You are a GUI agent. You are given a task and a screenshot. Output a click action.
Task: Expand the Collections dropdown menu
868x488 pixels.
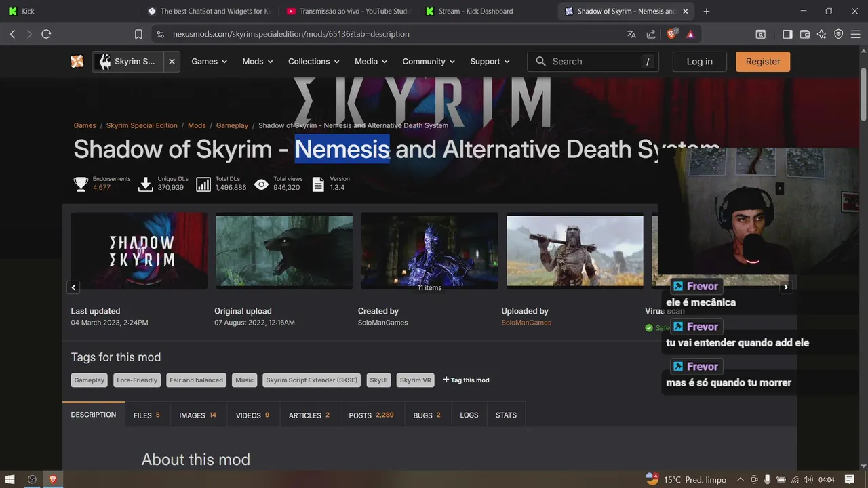coord(314,62)
